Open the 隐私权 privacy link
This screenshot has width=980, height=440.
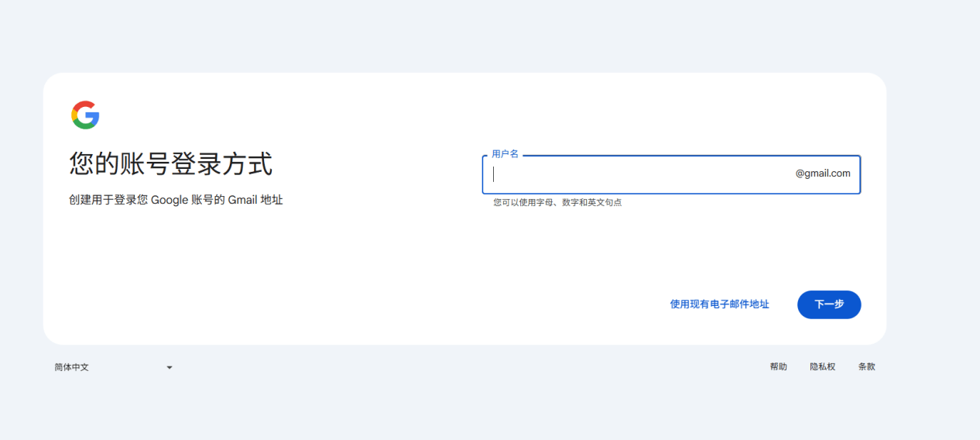click(x=822, y=367)
